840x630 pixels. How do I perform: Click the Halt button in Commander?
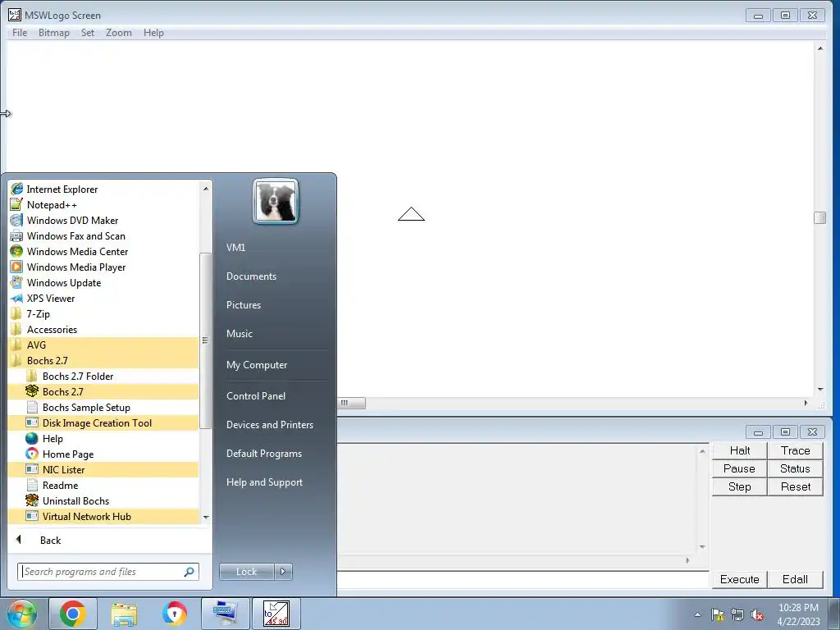tap(740, 450)
